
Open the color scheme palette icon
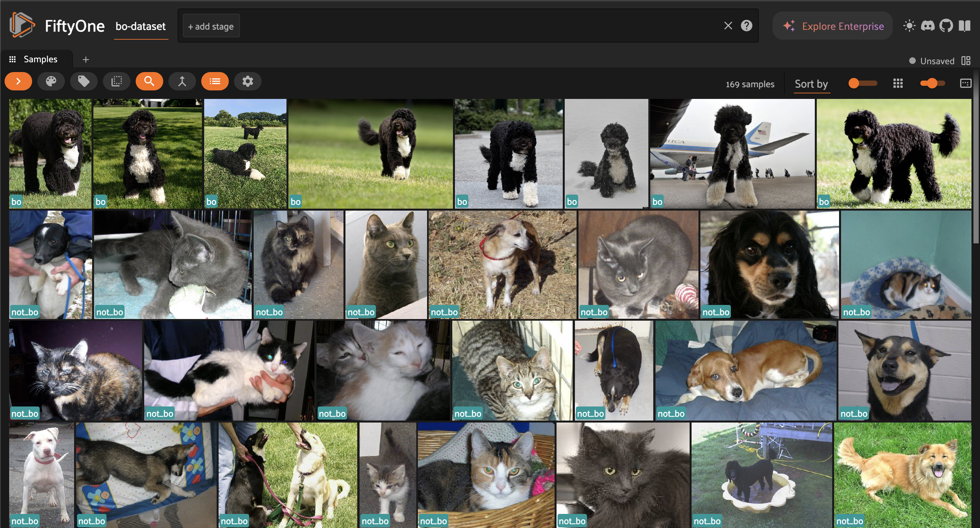51,81
